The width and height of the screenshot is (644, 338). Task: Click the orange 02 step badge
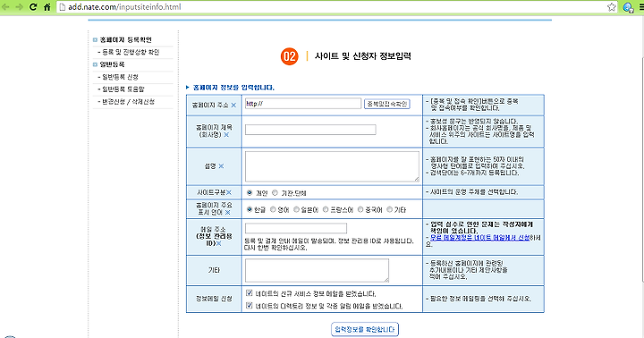[x=290, y=56]
